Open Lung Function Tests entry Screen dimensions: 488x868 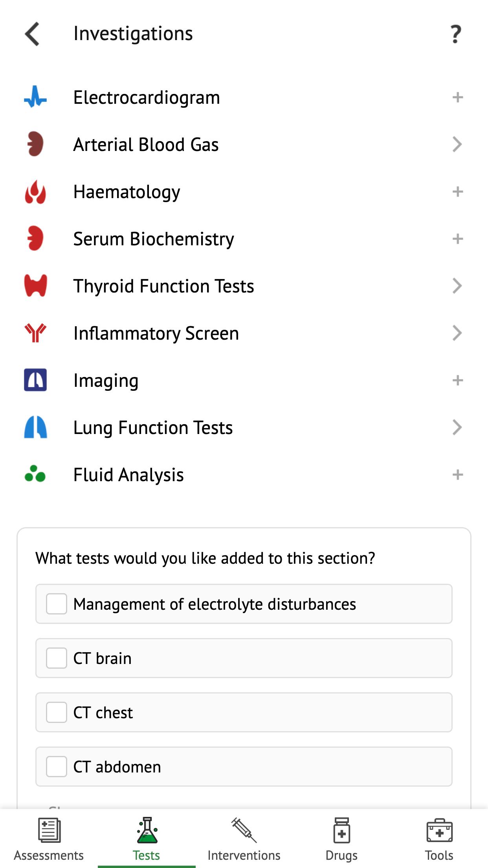coord(244,427)
